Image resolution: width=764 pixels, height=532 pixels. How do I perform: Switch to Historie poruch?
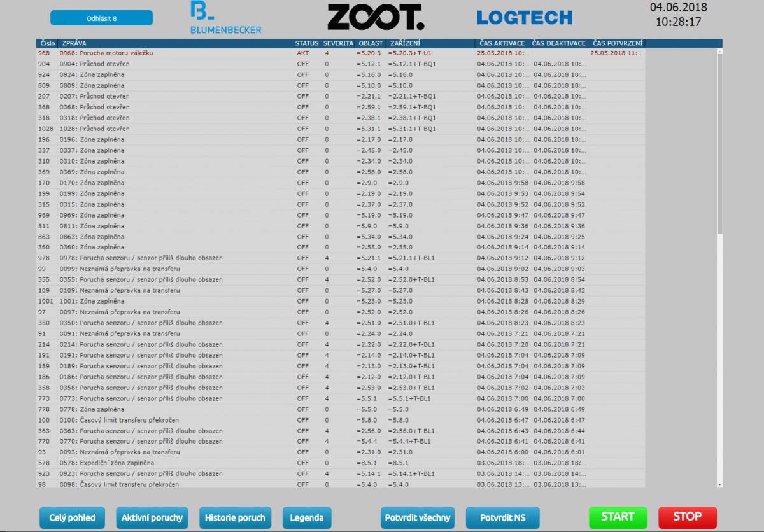(235, 517)
